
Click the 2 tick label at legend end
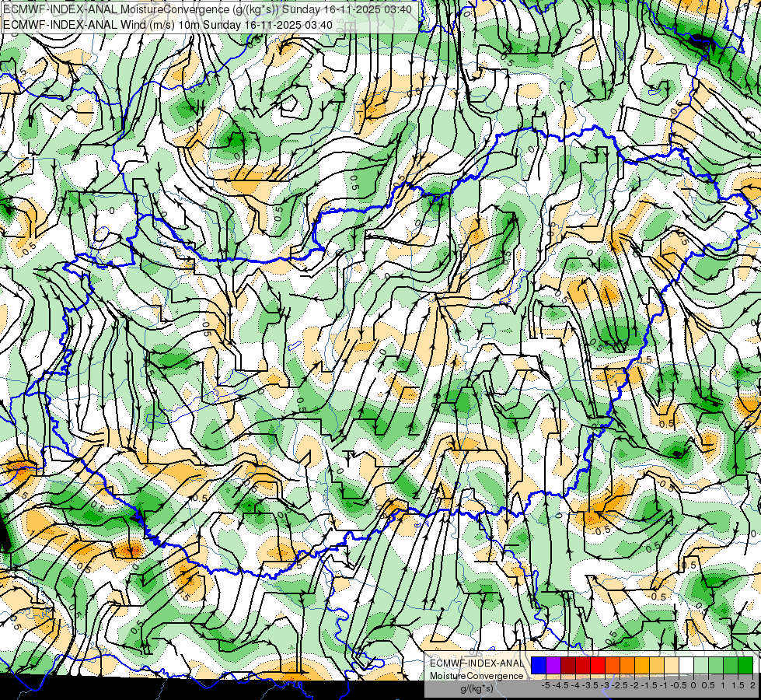[x=752, y=685]
